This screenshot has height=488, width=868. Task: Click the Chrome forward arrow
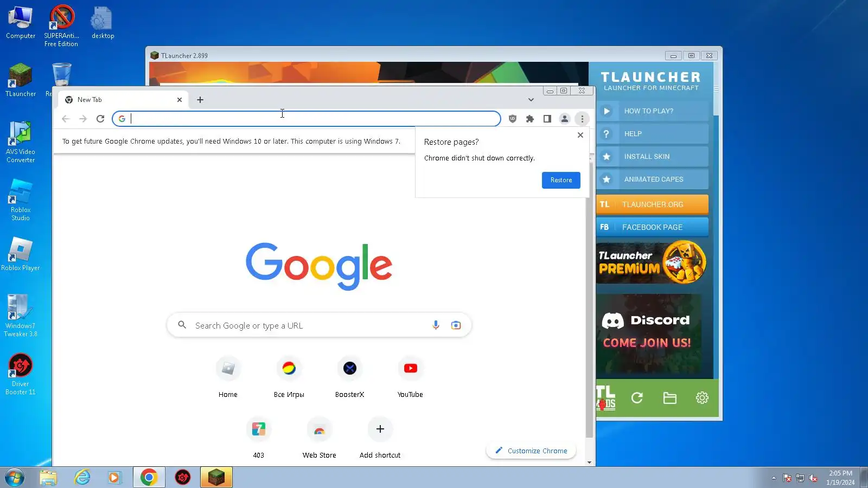(83, 119)
